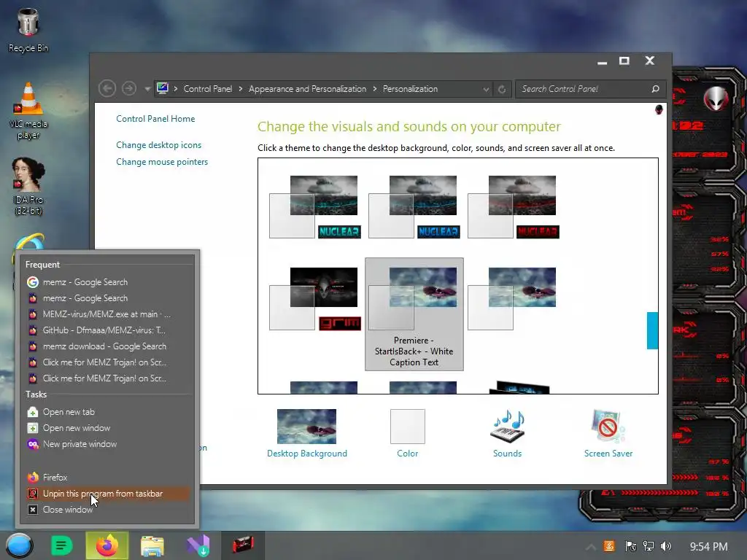Open the volume speaker tray icon
The image size is (747, 560).
[666, 546]
